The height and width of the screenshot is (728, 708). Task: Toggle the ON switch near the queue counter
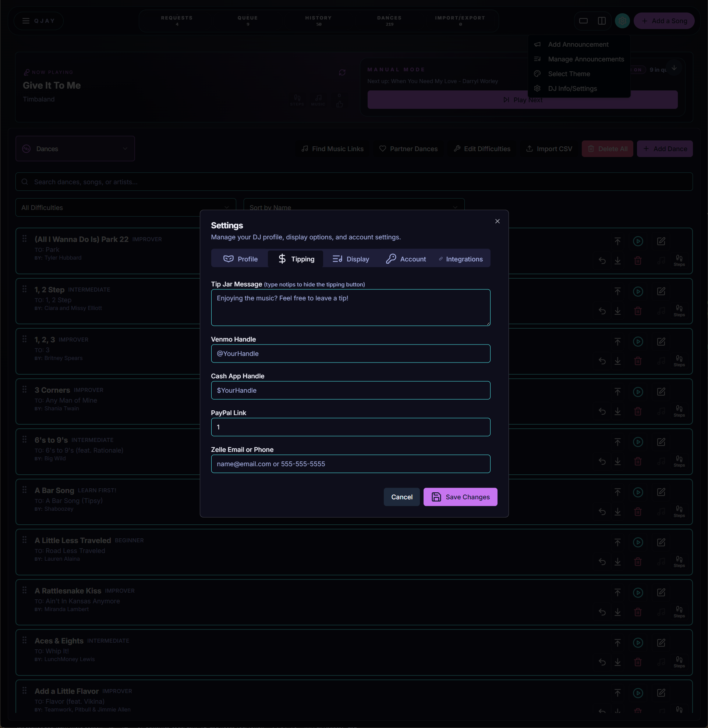[x=637, y=69]
